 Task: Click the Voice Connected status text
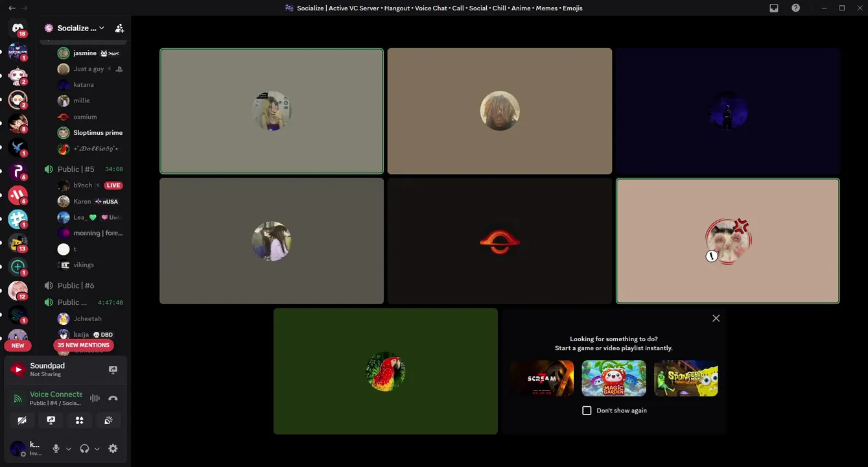[x=56, y=394]
